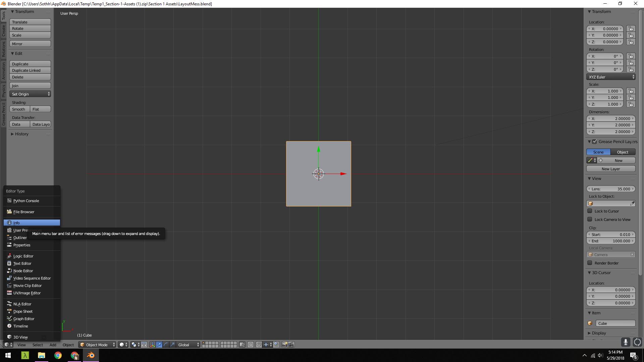Lock the Location X axis

(x=631, y=29)
